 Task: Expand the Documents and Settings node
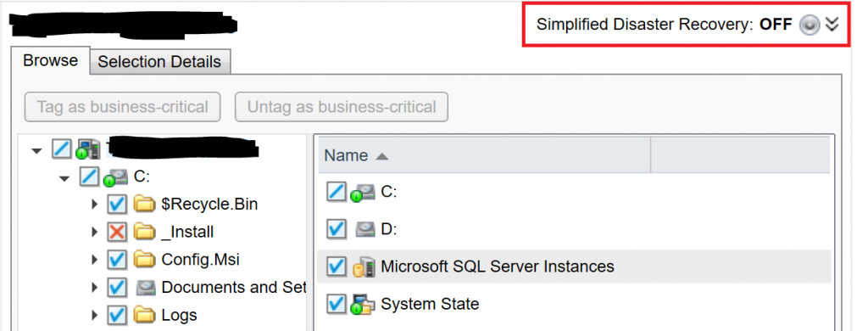tap(95, 287)
